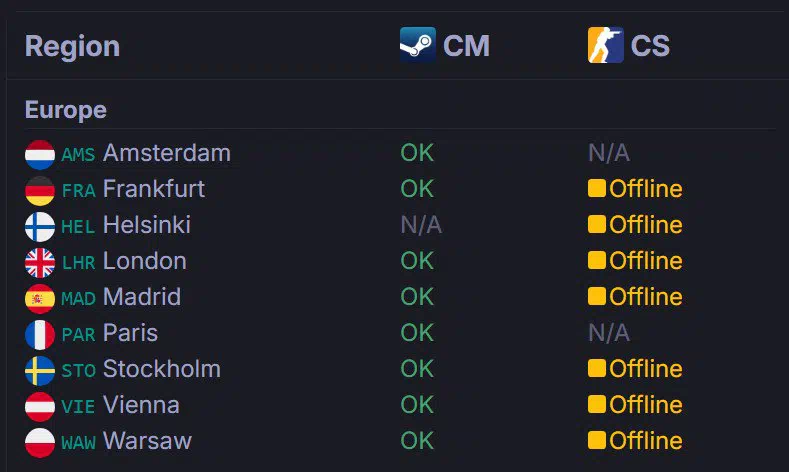Select the Amsterdam region name

[x=167, y=152]
